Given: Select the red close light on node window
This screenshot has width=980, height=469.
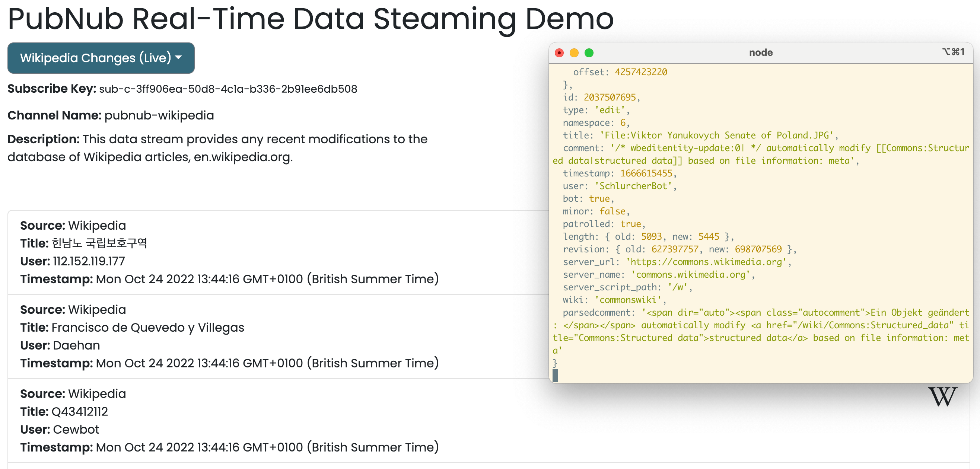Looking at the screenshot, I should click(559, 53).
